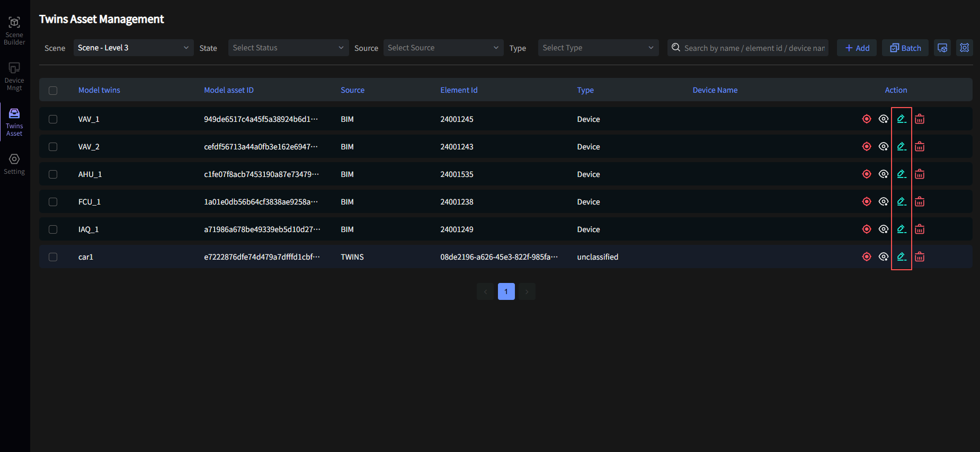
Task: Click the edit pencil icon for AHU_1
Action: coord(901,174)
